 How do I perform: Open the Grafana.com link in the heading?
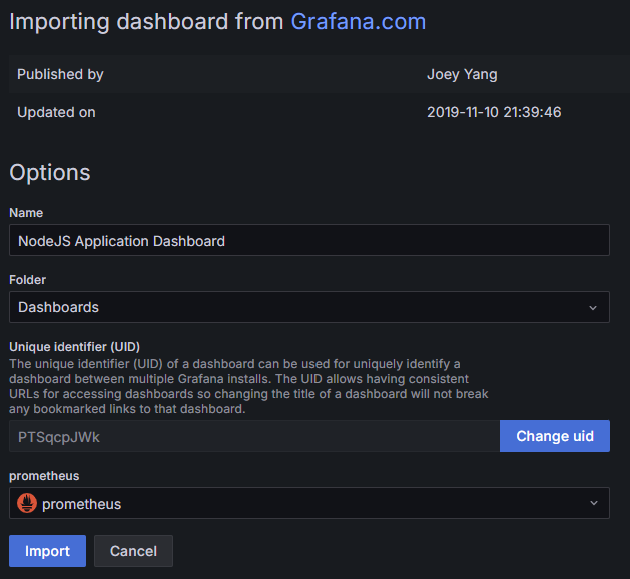pyautogui.click(x=358, y=22)
